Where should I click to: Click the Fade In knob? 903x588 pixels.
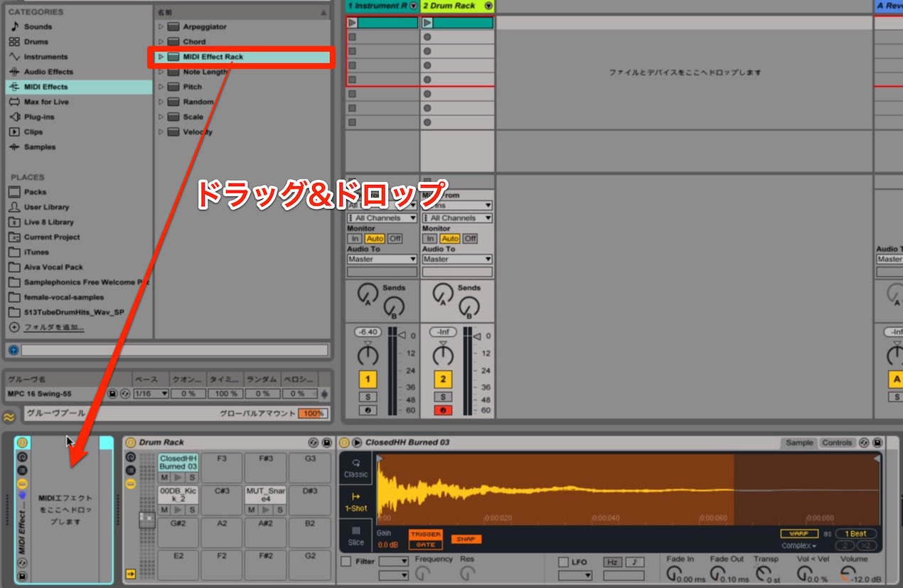[x=674, y=574]
